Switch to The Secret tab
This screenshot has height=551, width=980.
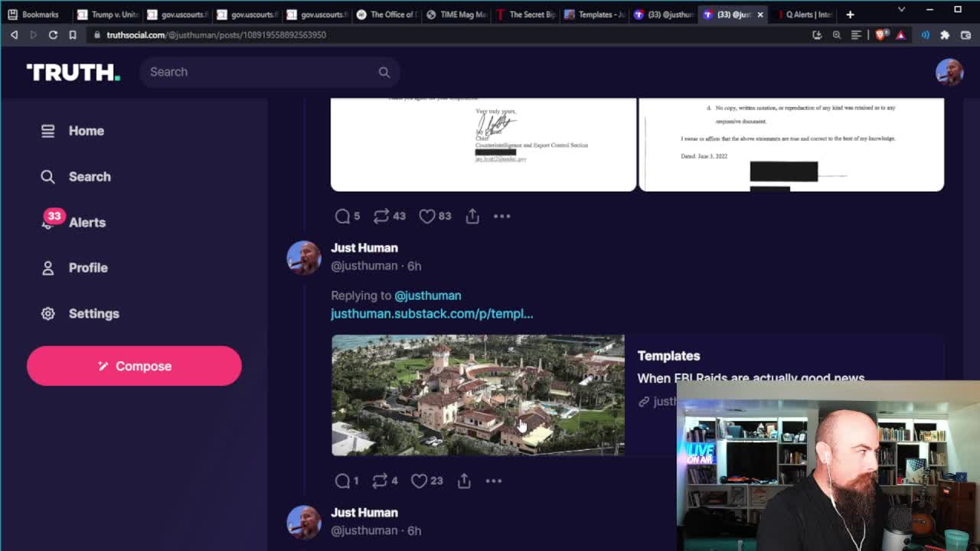(526, 15)
